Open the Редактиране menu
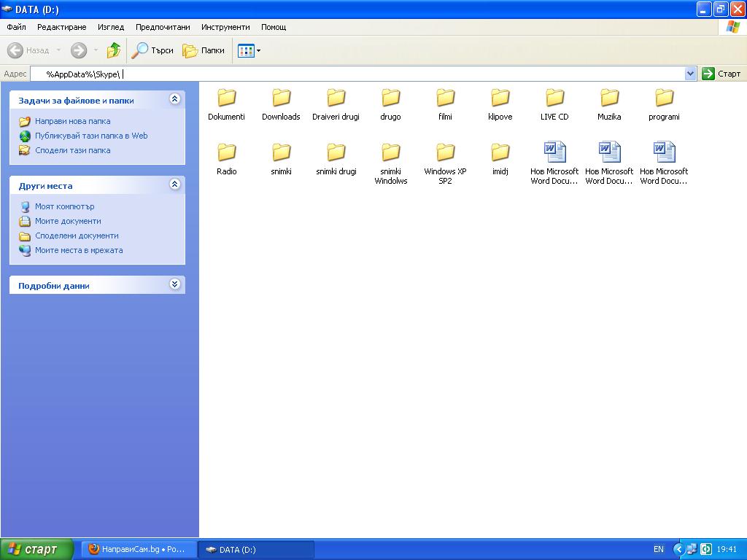Viewport: 747px width, 560px height. click(x=62, y=27)
